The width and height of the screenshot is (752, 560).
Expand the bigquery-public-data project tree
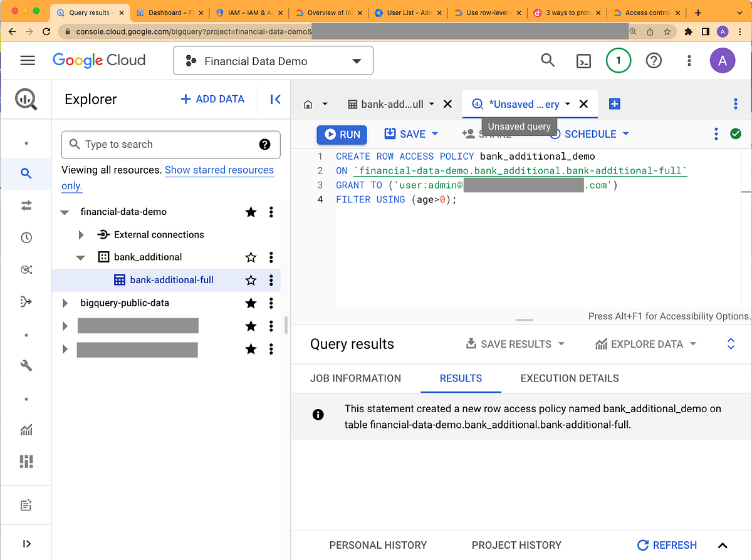click(65, 303)
